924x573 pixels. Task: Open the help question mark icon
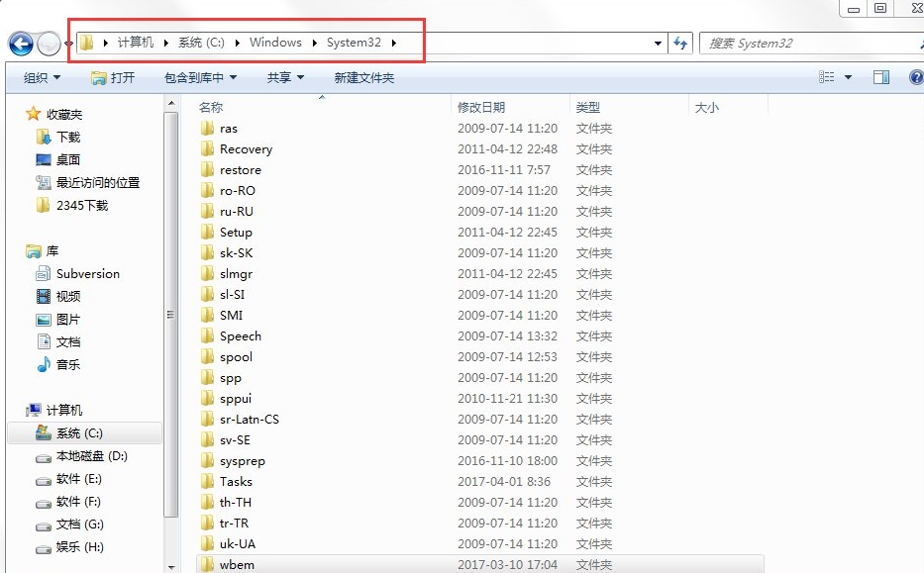(x=915, y=77)
